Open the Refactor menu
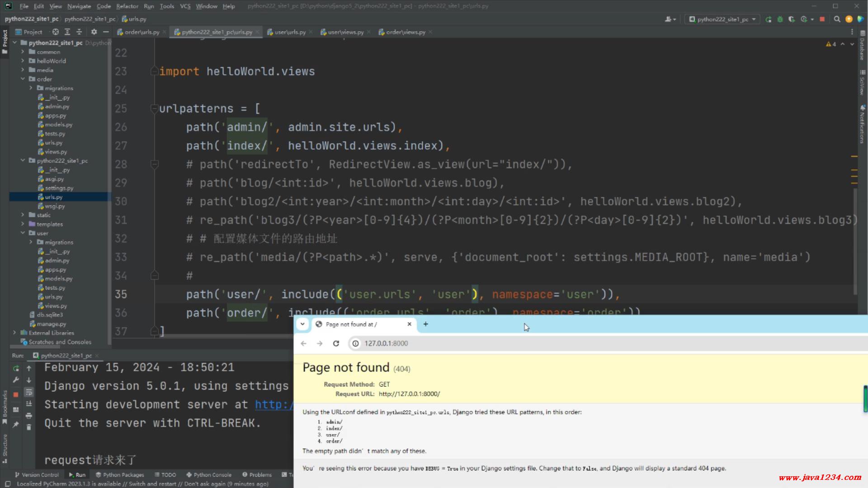868x488 pixels. (x=127, y=6)
